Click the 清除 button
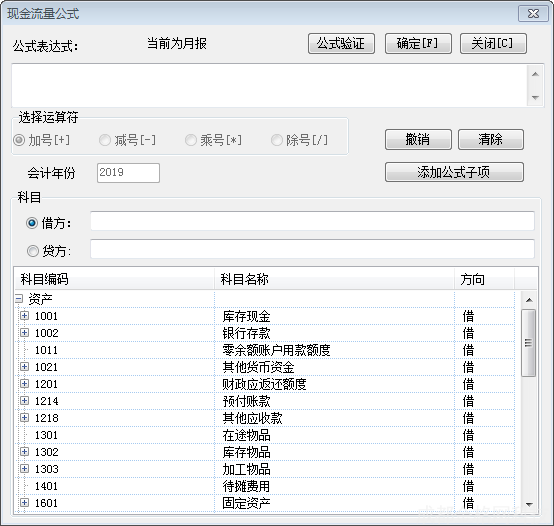 click(491, 139)
